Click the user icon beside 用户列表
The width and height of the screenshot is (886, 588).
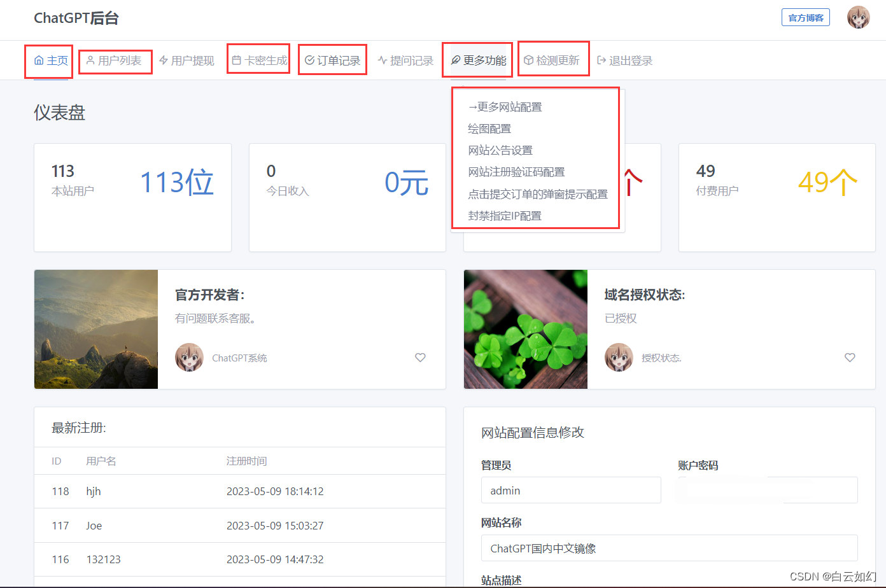[x=90, y=60]
